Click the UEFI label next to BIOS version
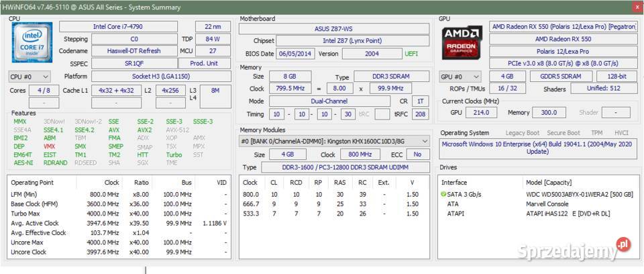Image resolution: width=644 pixels, height=274 pixels. tap(411, 54)
